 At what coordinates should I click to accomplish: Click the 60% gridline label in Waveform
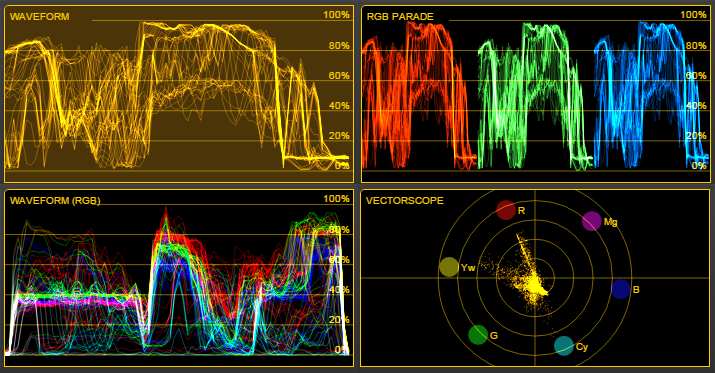click(x=339, y=76)
